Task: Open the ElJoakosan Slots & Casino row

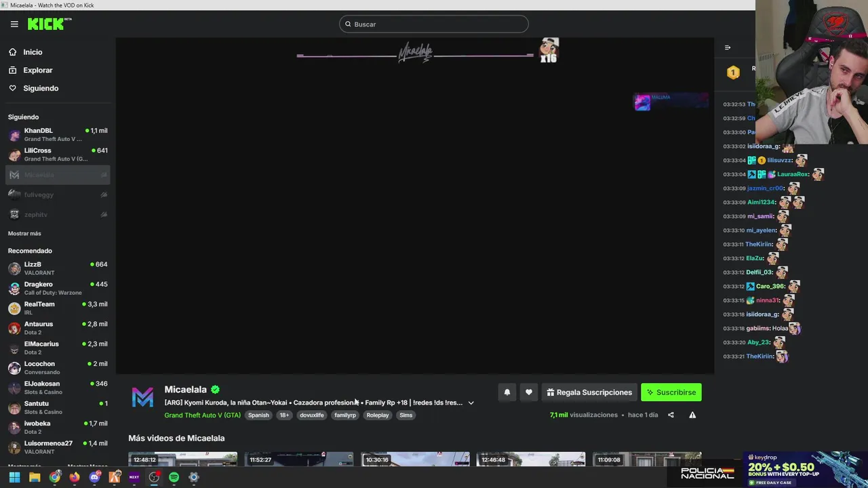Action: point(58,388)
